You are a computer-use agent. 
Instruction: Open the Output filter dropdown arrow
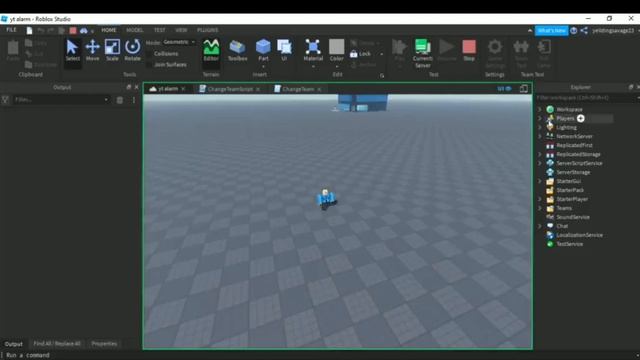[106, 100]
